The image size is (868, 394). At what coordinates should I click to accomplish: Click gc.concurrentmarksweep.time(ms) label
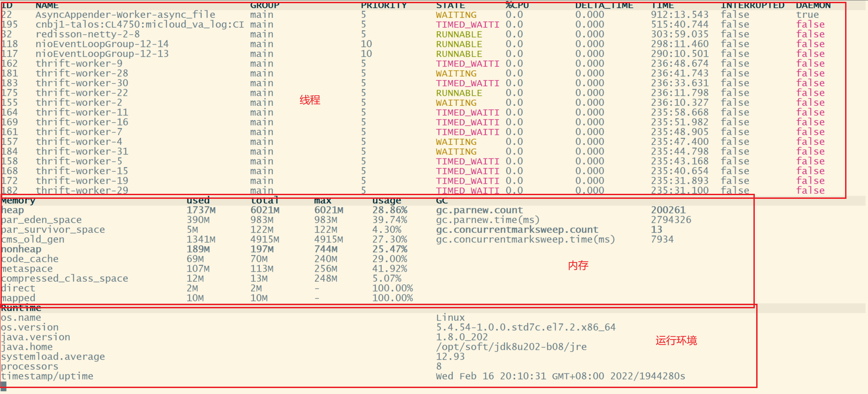526,240
